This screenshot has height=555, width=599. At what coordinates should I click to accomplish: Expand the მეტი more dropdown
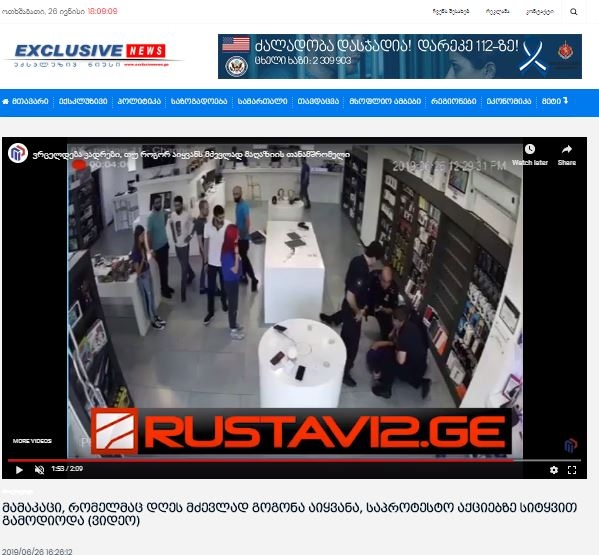point(555,102)
